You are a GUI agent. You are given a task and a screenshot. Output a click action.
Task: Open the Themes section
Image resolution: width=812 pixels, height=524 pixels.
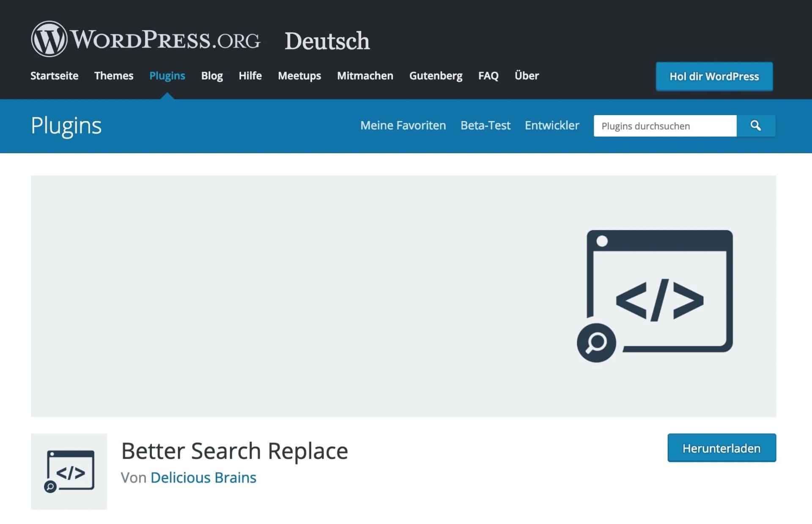pos(114,76)
